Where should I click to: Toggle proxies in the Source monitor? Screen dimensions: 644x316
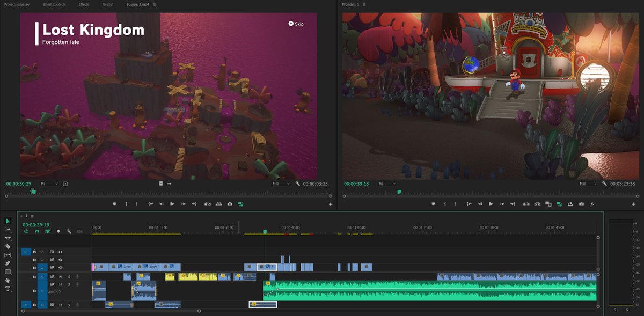click(x=240, y=204)
